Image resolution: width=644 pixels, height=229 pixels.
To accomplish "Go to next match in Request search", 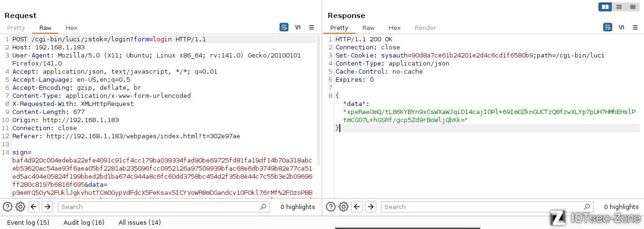I will tap(47, 207).
